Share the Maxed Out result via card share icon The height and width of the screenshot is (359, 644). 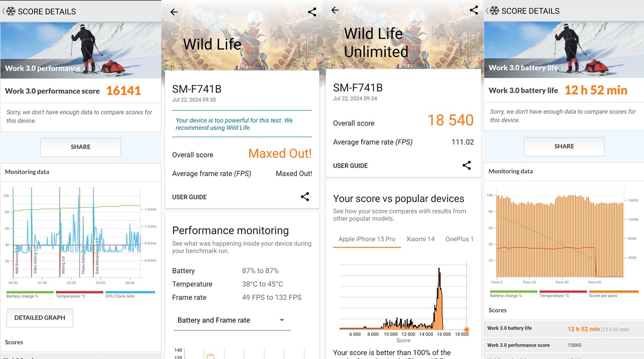click(x=305, y=196)
